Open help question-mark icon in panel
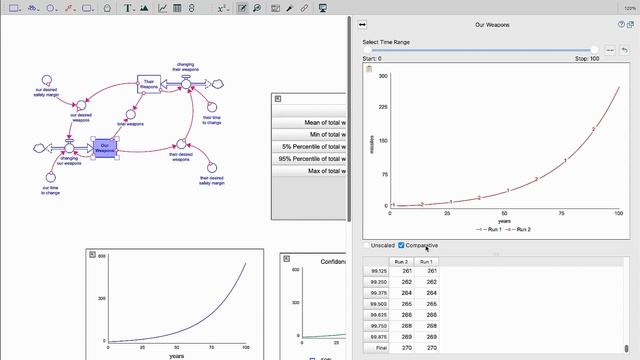This screenshot has width=640, height=360. point(621,24)
